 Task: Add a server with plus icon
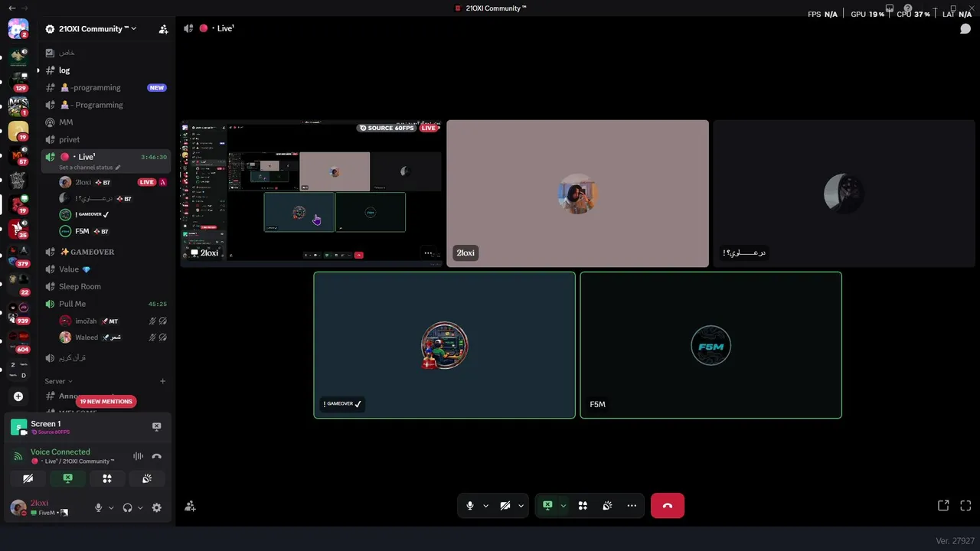click(18, 396)
